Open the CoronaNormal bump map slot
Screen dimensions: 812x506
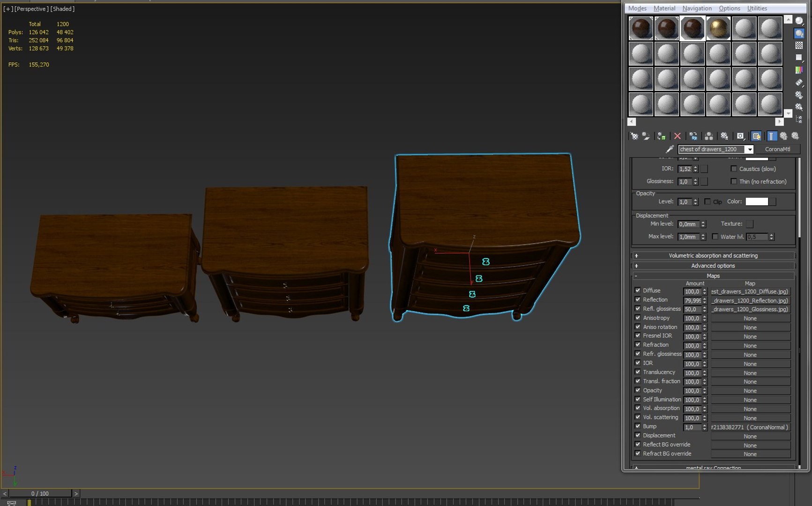[750, 427]
